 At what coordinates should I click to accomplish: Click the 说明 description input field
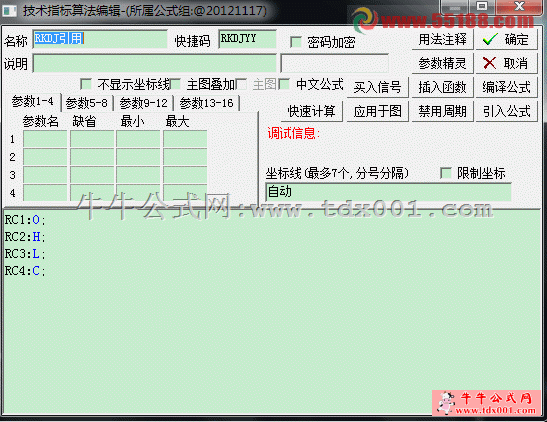(155, 63)
